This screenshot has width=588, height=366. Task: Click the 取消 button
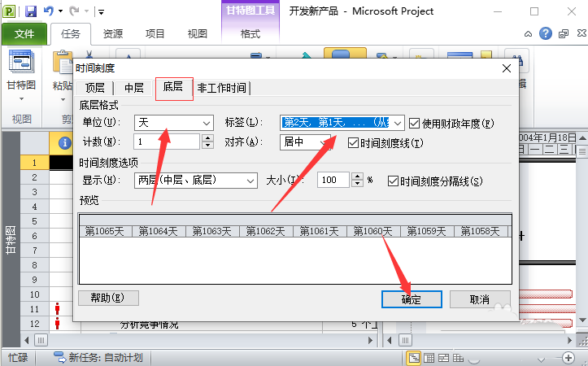[x=480, y=299]
